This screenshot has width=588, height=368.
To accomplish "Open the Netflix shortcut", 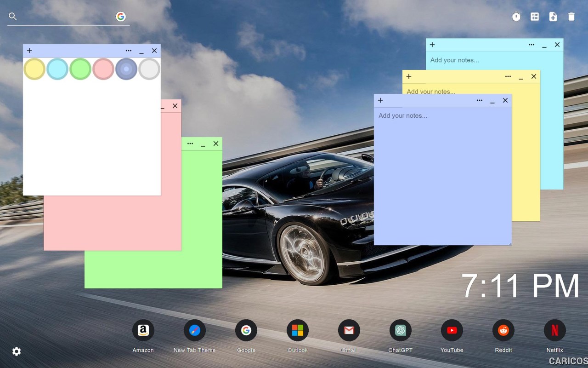I will (555, 330).
